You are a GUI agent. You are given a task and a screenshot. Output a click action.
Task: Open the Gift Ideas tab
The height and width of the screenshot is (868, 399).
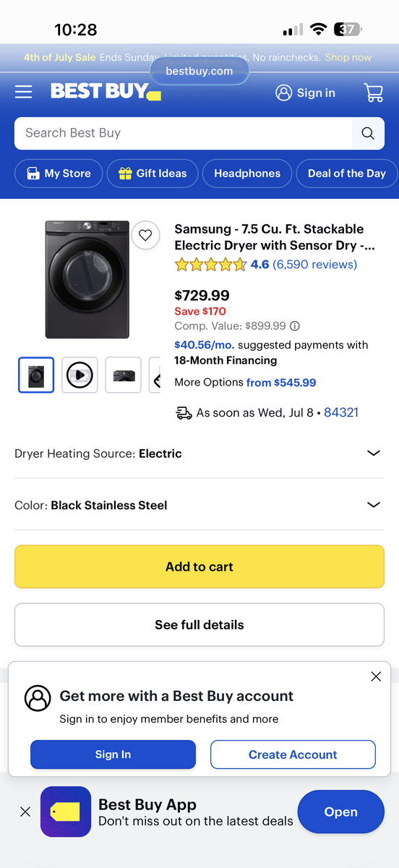click(x=153, y=174)
